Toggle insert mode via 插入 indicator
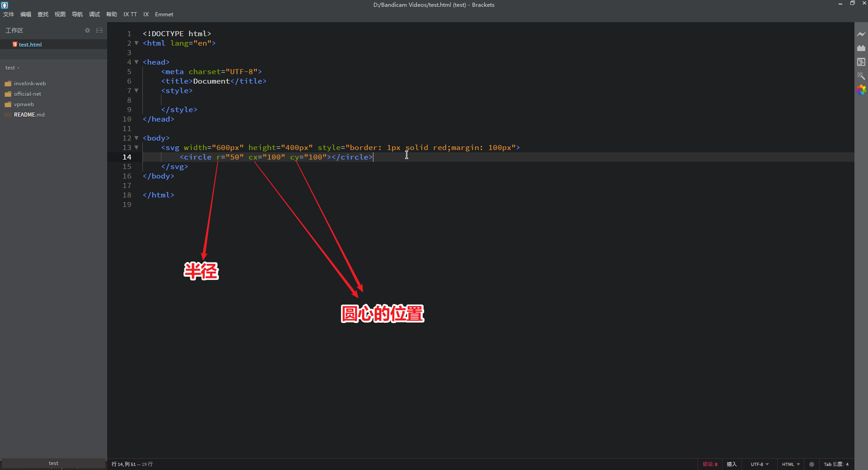This screenshot has height=470, width=868. (732, 464)
